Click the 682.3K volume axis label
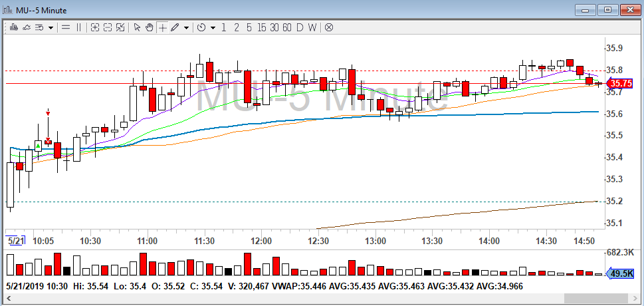Image resolution: width=644 pixels, height=306 pixels. click(x=619, y=251)
